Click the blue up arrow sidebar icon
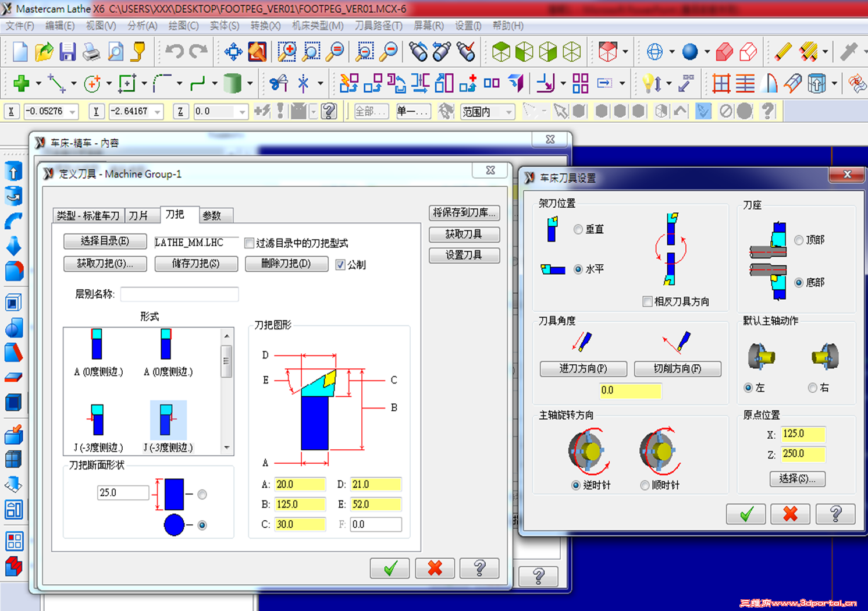868x611 pixels. coord(13,171)
